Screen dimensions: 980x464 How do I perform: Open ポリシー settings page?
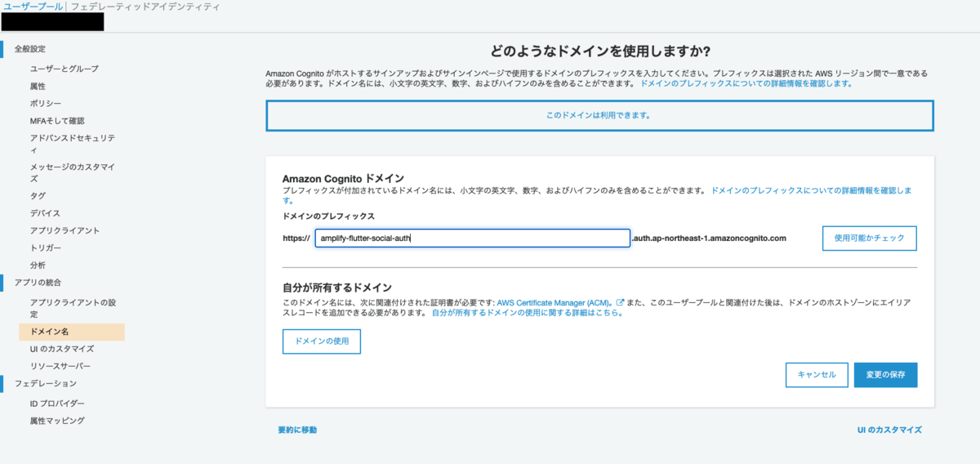[x=46, y=103]
